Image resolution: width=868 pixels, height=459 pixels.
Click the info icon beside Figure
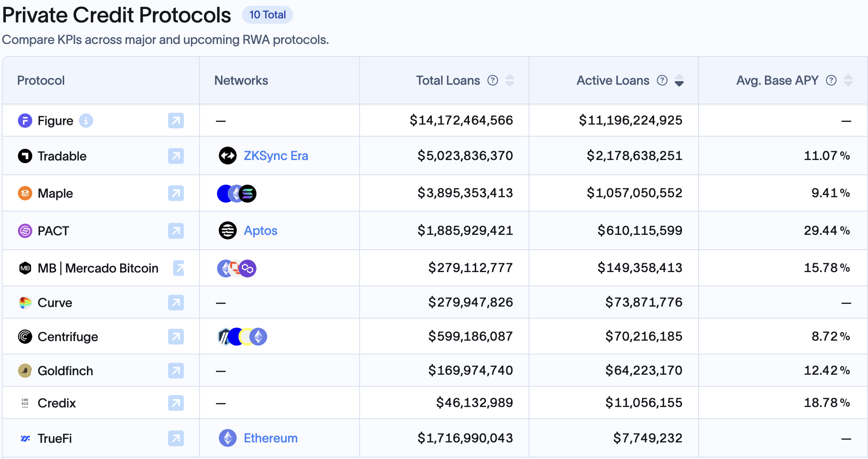coord(86,121)
